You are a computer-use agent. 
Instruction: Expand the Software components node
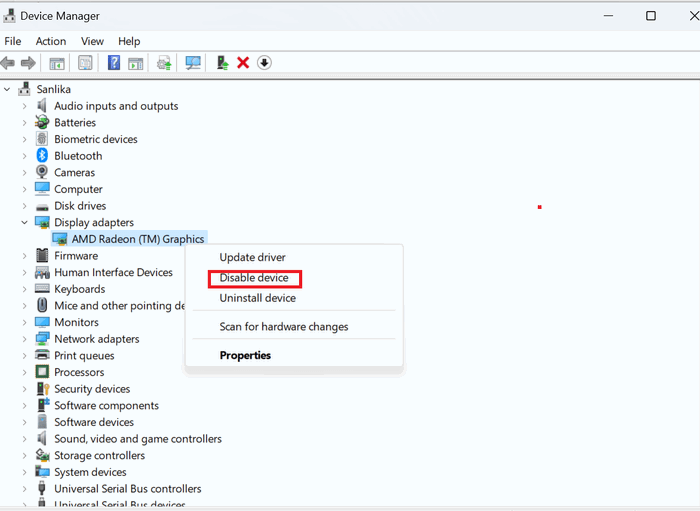(x=25, y=405)
